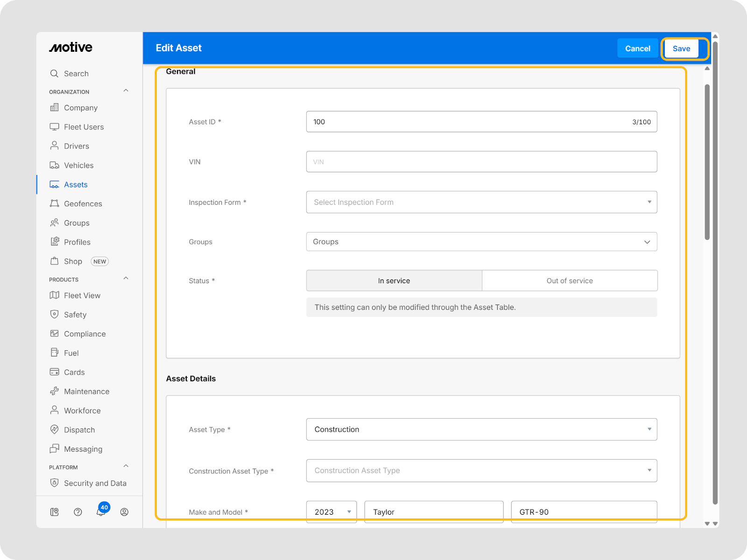Open the Asset Type dropdown
The height and width of the screenshot is (560, 747).
click(x=481, y=429)
